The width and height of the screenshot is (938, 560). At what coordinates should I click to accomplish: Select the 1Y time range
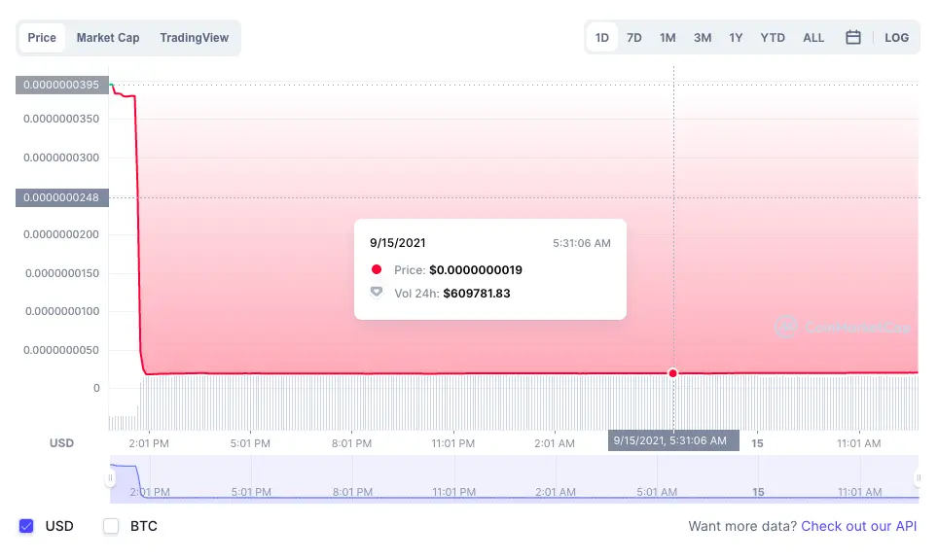pos(736,38)
